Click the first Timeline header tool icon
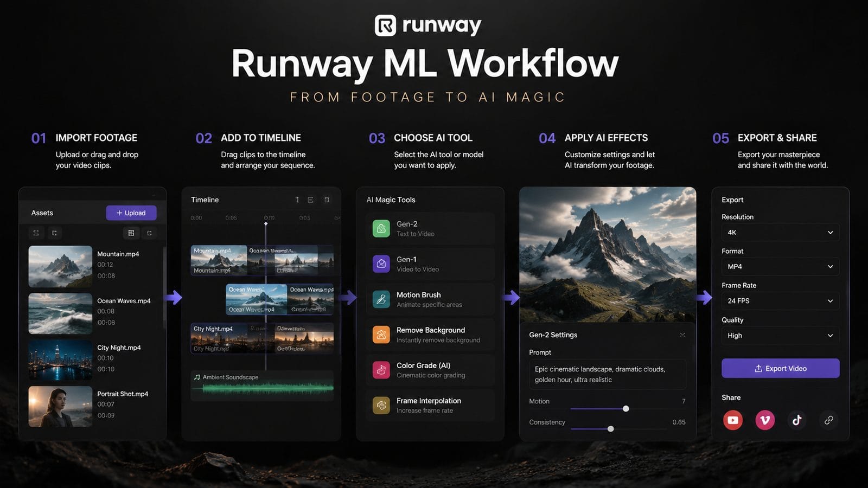This screenshot has width=868, height=488. [297, 200]
